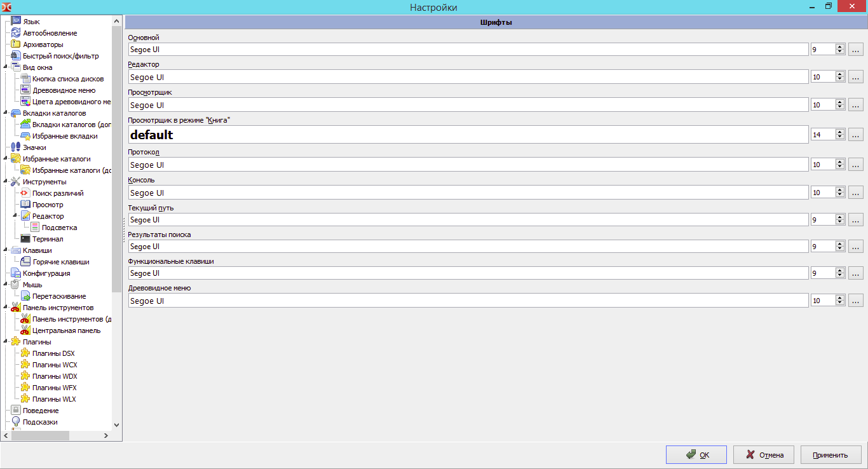The width and height of the screenshot is (868, 469).
Task: Select the Мышь mouse icon
Action: point(16,285)
